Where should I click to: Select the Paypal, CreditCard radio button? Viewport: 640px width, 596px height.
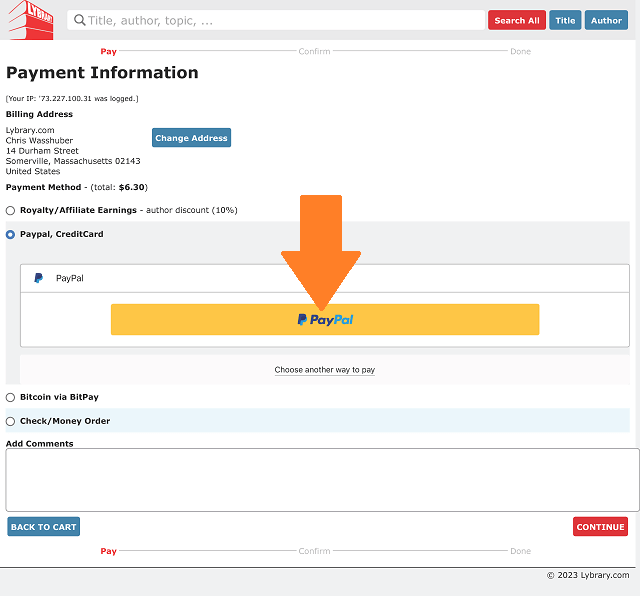coord(11,235)
